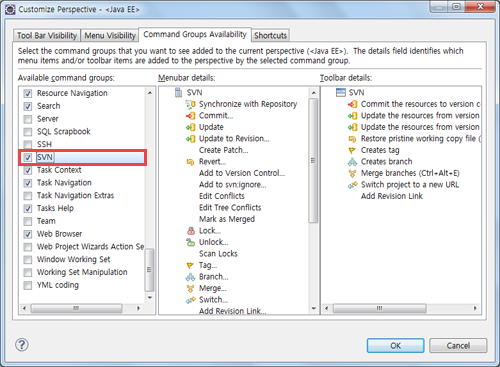The height and width of the screenshot is (367, 500).
Task: Select the Scan Locks entry
Action: pos(218,254)
